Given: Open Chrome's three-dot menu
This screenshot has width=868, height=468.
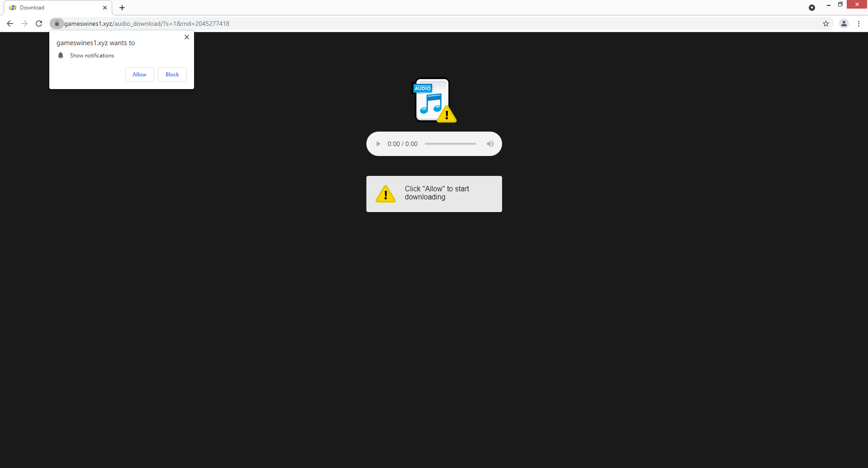Looking at the screenshot, I should click(x=859, y=24).
